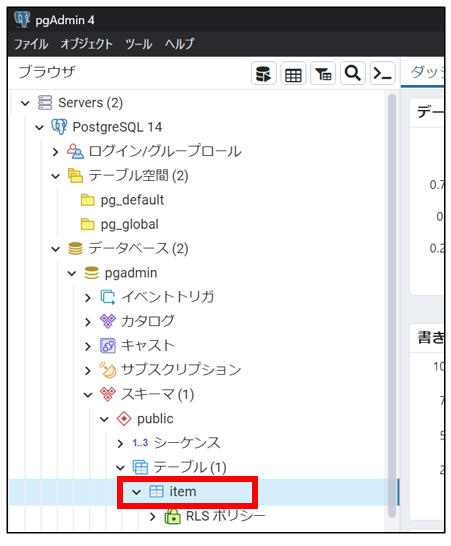Screen dimensions: 451x546
Task: Click the View Data table icon
Action: (x=293, y=73)
